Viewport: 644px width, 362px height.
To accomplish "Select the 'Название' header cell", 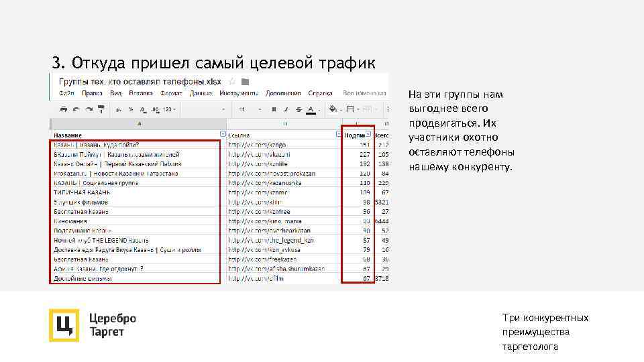I will (x=138, y=135).
